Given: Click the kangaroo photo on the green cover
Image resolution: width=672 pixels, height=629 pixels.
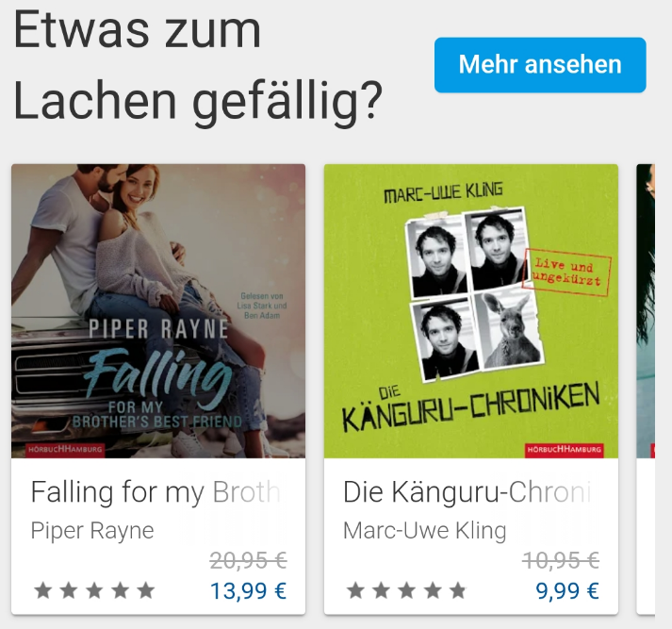Looking at the screenshot, I should (509, 330).
